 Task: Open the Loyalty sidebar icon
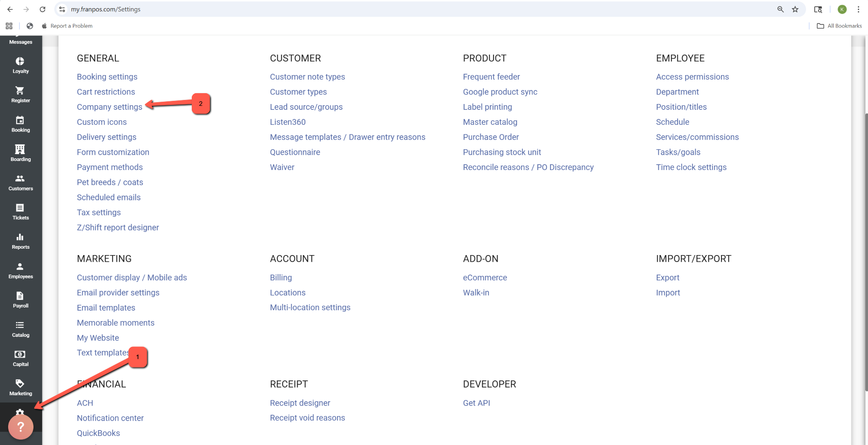pos(20,62)
